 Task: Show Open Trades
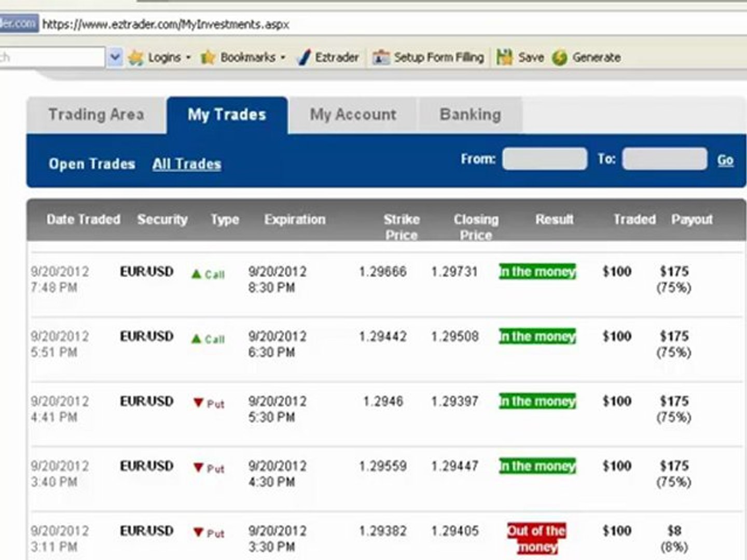[92, 164]
